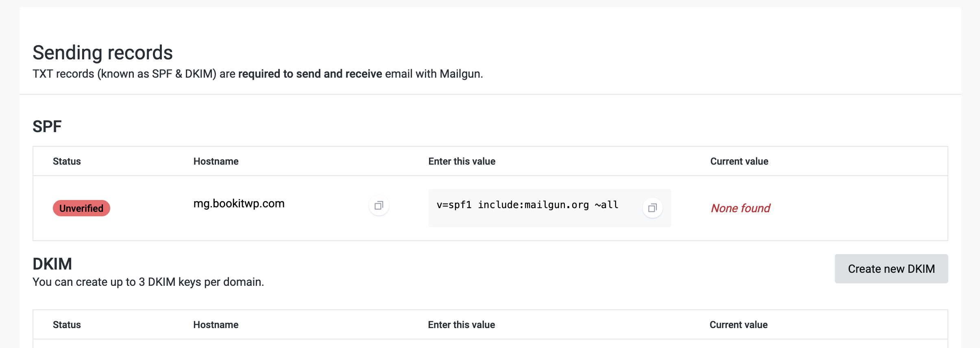This screenshot has width=980, height=348.
Task: Click the bold required to send and receive text
Action: click(310, 74)
